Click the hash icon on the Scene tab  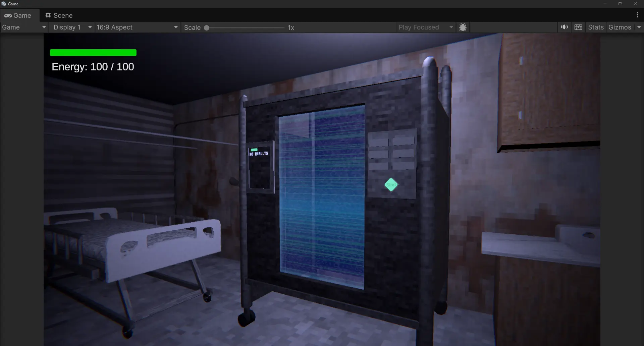click(x=48, y=15)
